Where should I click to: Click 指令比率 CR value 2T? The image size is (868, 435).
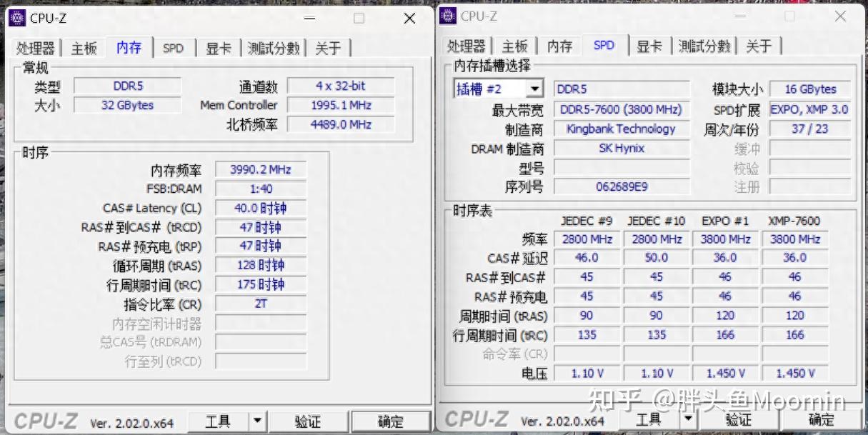click(261, 304)
